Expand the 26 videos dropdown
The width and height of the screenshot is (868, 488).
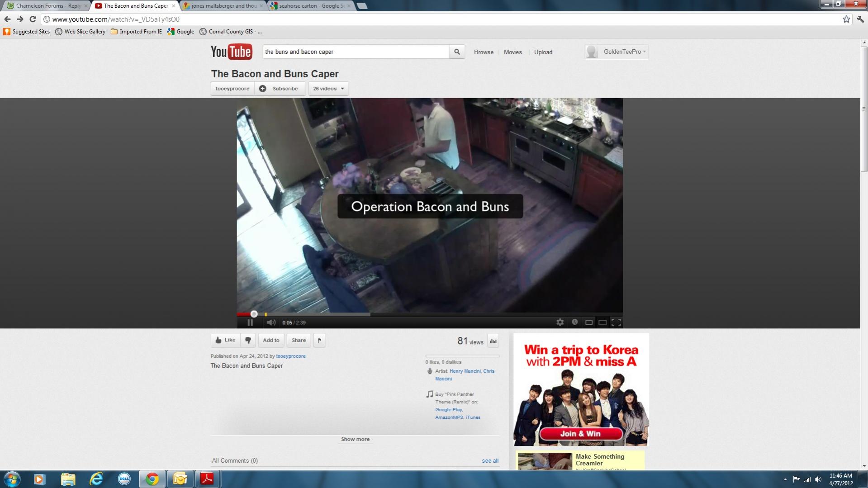[328, 89]
